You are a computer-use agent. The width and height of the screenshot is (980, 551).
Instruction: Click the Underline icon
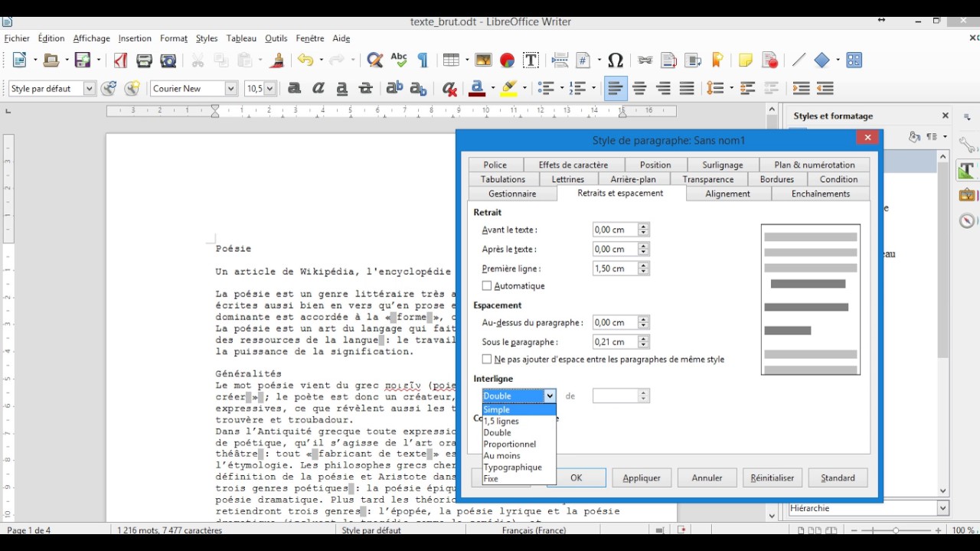pos(342,89)
